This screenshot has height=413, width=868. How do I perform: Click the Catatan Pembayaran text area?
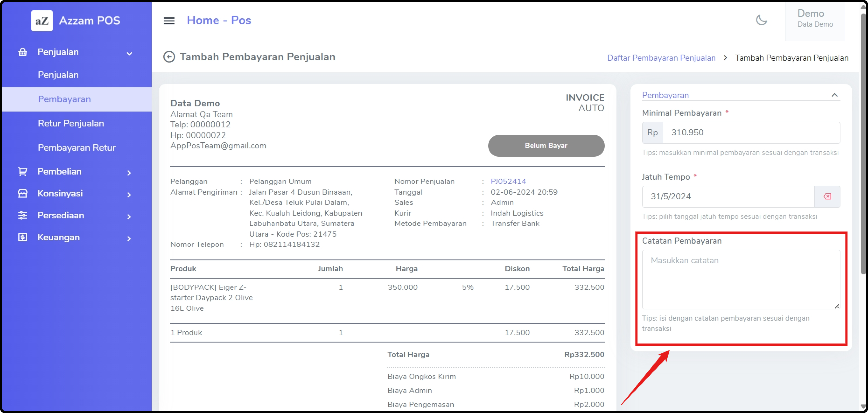(740, 279)
